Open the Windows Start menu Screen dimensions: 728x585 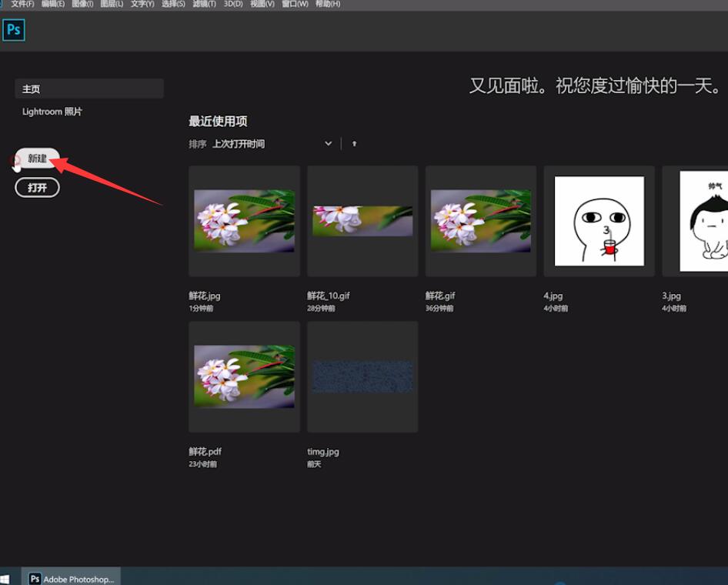tap(5, 579)
